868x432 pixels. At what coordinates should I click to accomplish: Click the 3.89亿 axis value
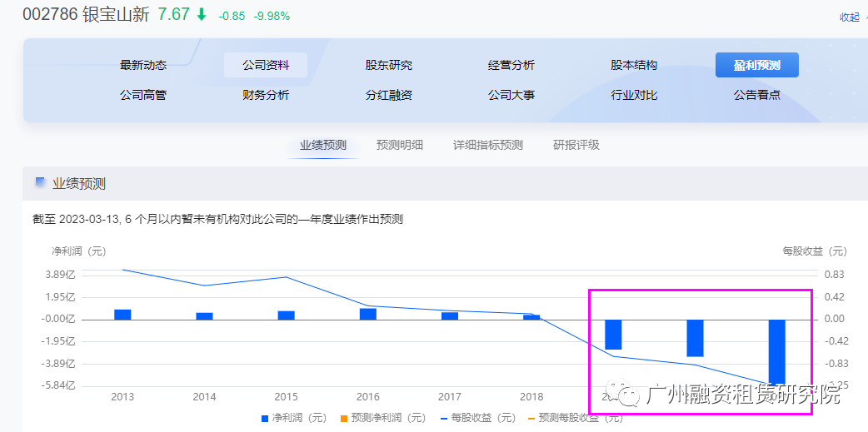(62, 275)
